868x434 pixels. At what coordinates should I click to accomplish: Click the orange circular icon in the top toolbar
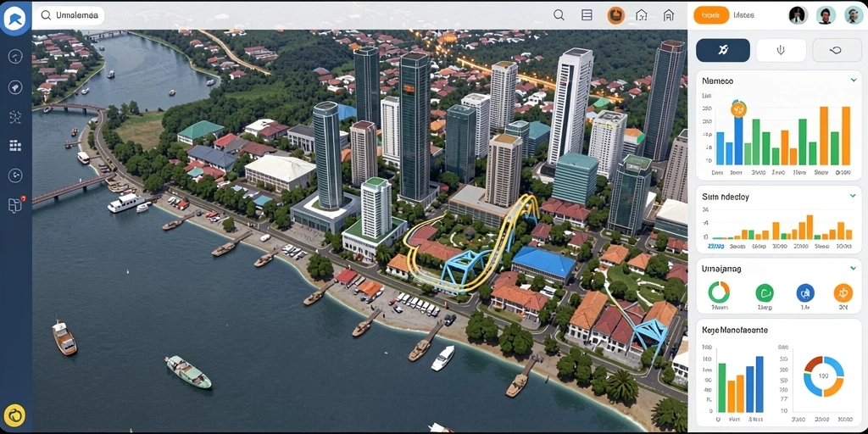click(615, 15)
